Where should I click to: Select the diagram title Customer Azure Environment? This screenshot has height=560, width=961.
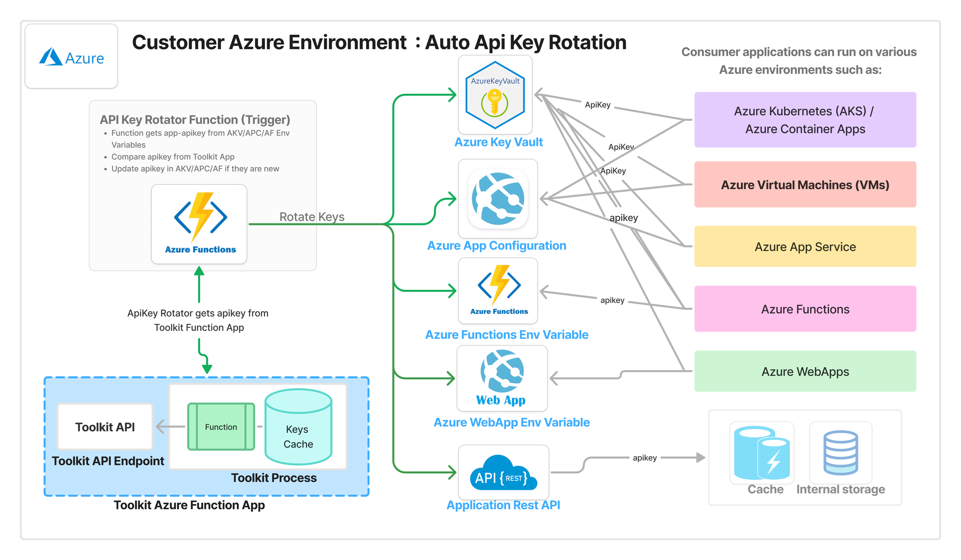[380, 42]
